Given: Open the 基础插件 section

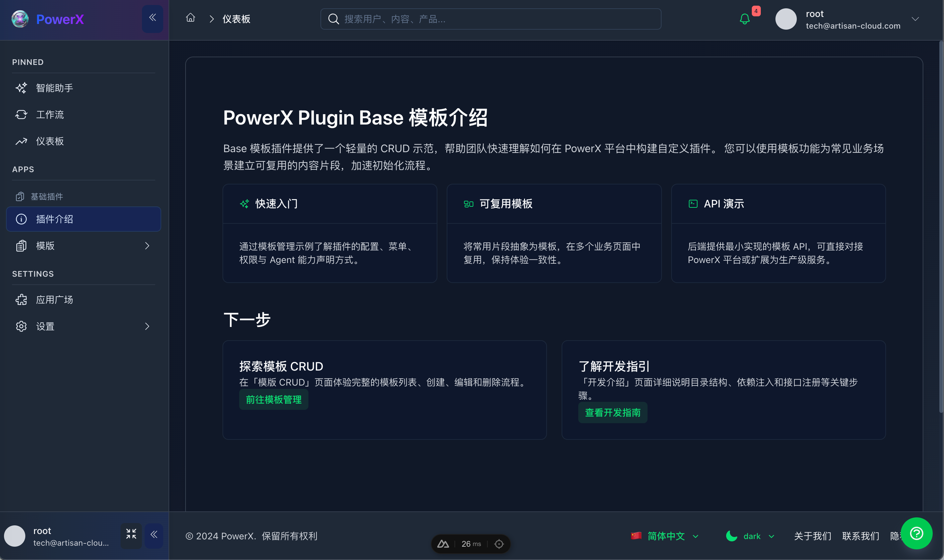Looking at the screenshot, I should (x=47, y=196).
